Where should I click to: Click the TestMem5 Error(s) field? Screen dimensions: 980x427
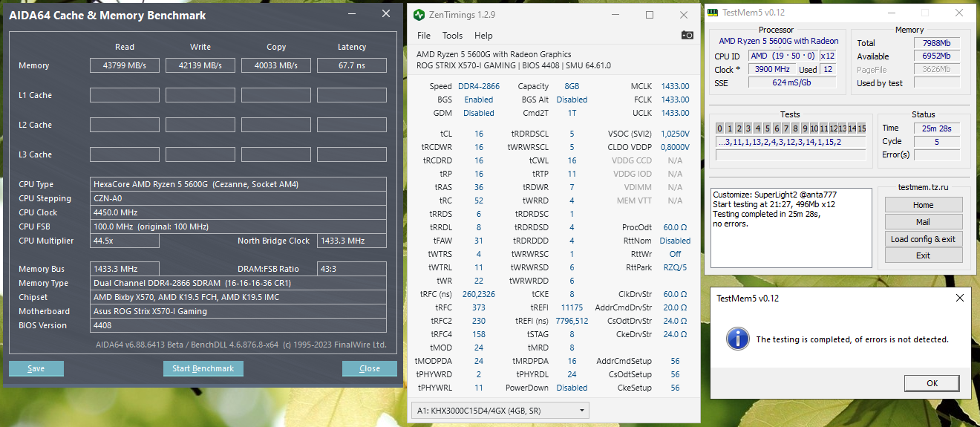(936, 155)
